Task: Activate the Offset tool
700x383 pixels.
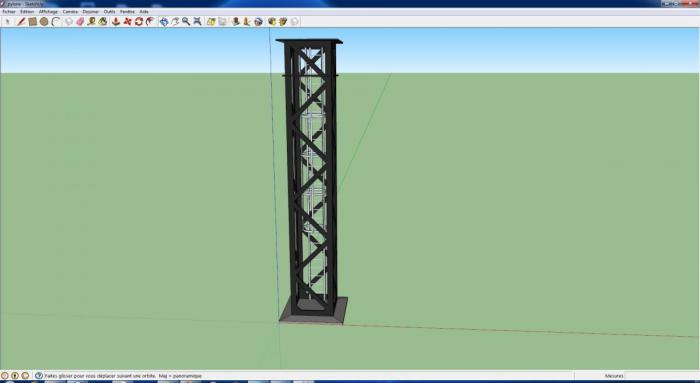Action: coord(150,21)
